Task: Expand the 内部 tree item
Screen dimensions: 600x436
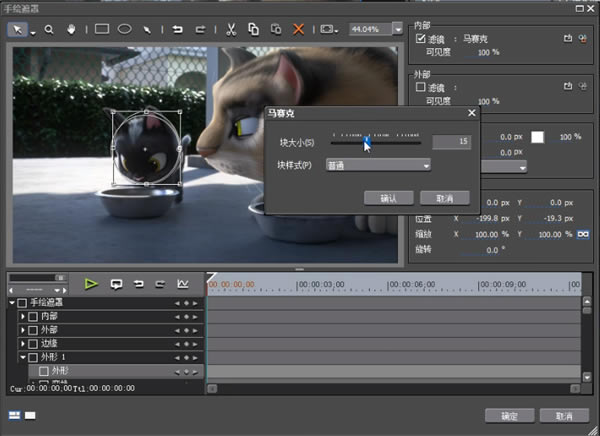Action: tap(23, 316)
